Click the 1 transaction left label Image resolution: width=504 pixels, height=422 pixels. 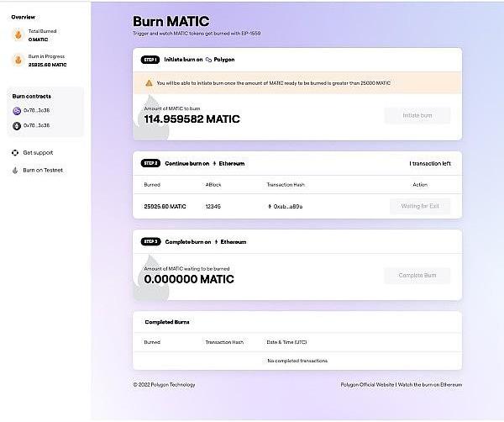pos(429,163)
